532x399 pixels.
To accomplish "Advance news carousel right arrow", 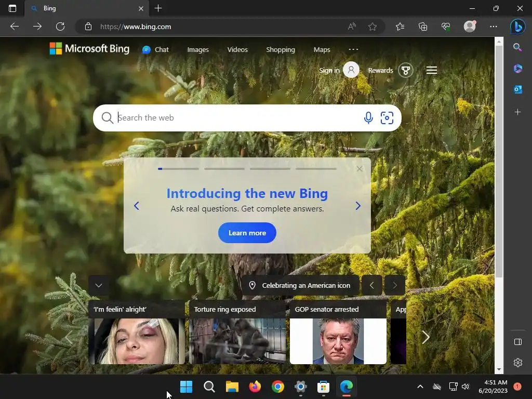I will point(426,337).
